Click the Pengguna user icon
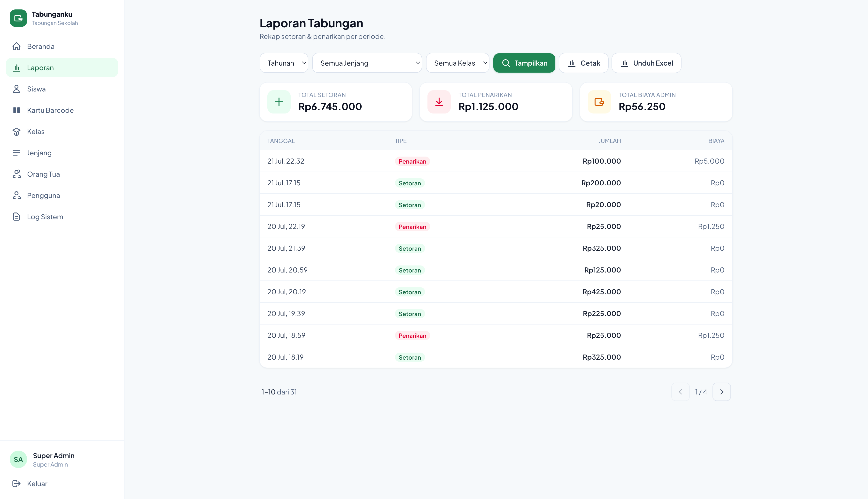 coord(16,195)
